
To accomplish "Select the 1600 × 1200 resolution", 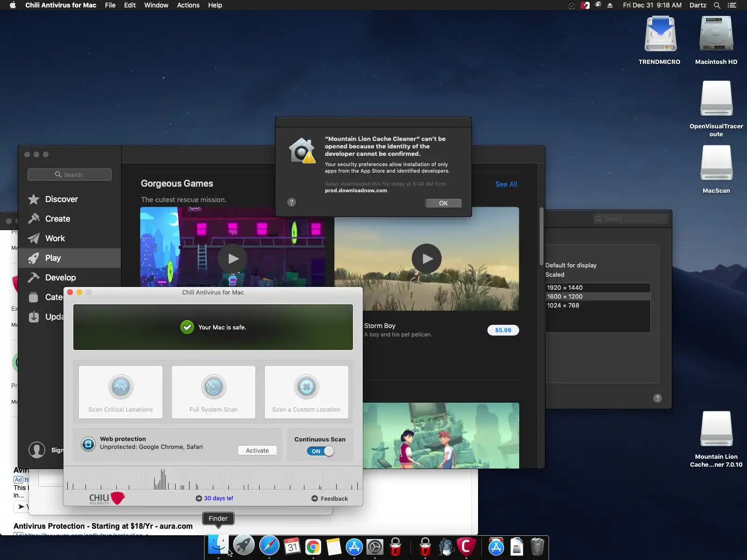I will (x=598, y=296).
